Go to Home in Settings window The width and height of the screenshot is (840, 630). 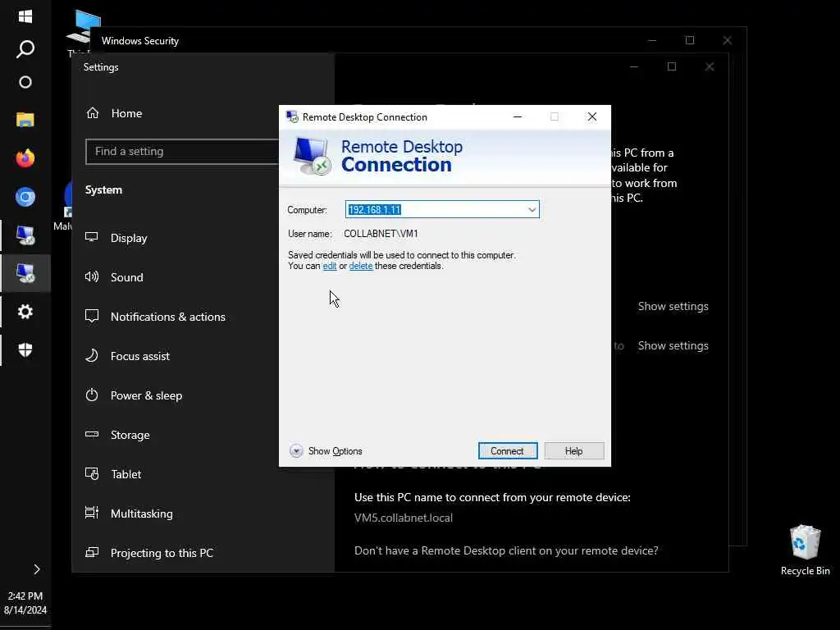pos(126,113)
